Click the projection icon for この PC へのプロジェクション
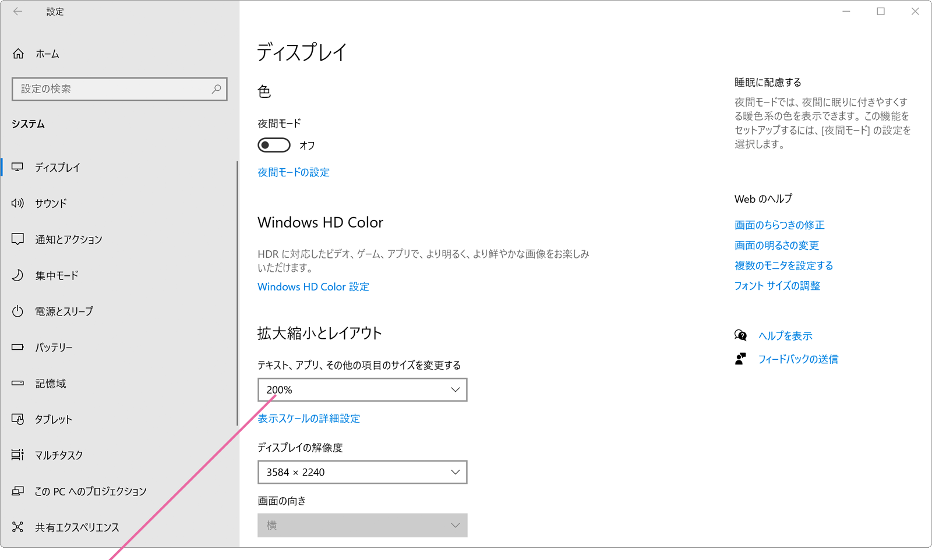 pyautogui.click(x=17, y=491)
